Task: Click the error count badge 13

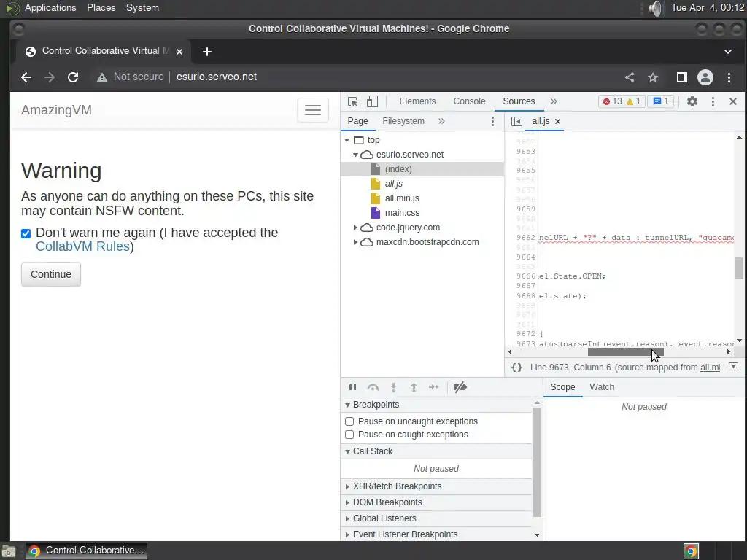Action: pyautogui.click(x=612, y=101)
